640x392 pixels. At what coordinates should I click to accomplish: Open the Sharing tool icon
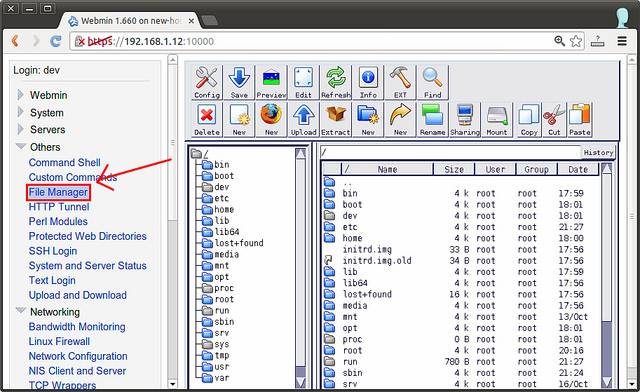point(464,120)
